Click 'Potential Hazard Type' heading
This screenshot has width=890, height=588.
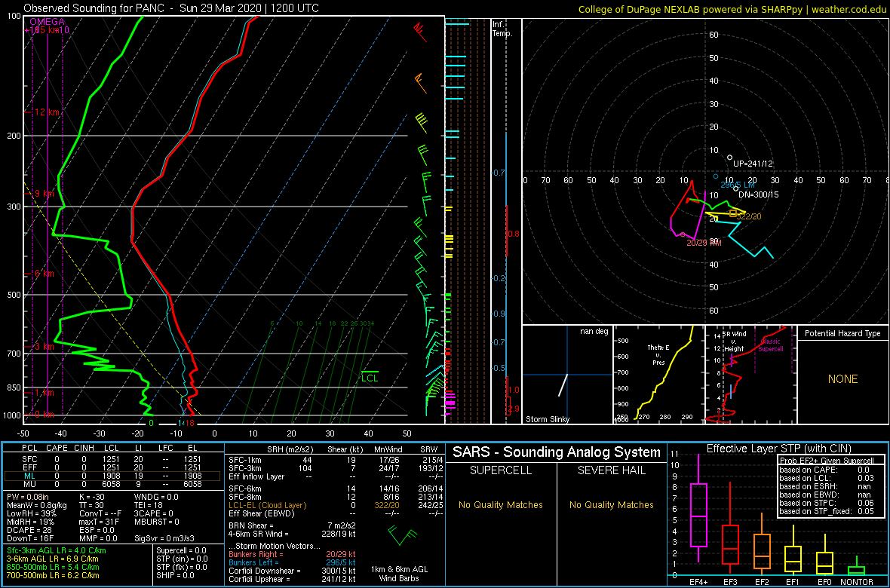tap(842, 334)
